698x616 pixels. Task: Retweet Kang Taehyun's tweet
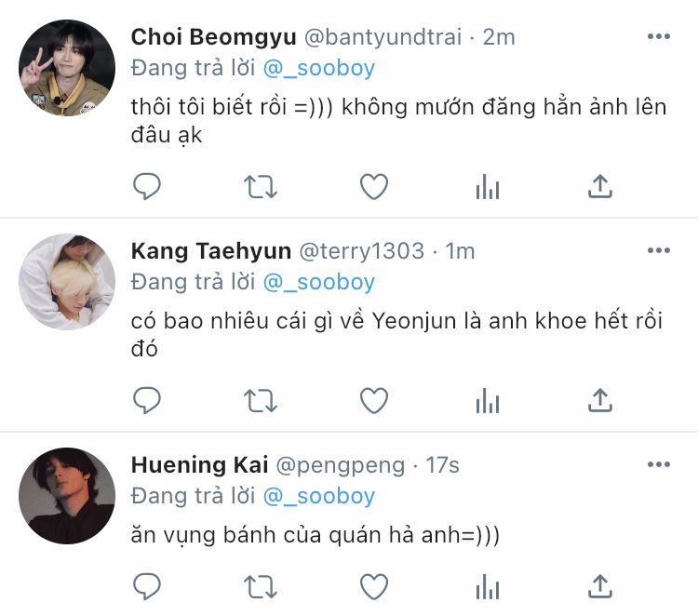(261, 400)
